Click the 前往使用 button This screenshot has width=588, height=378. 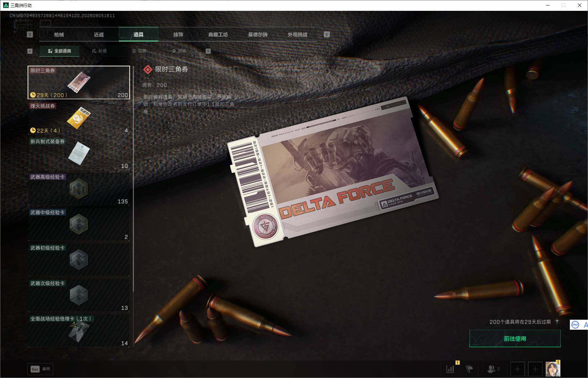tap(515, 339)
